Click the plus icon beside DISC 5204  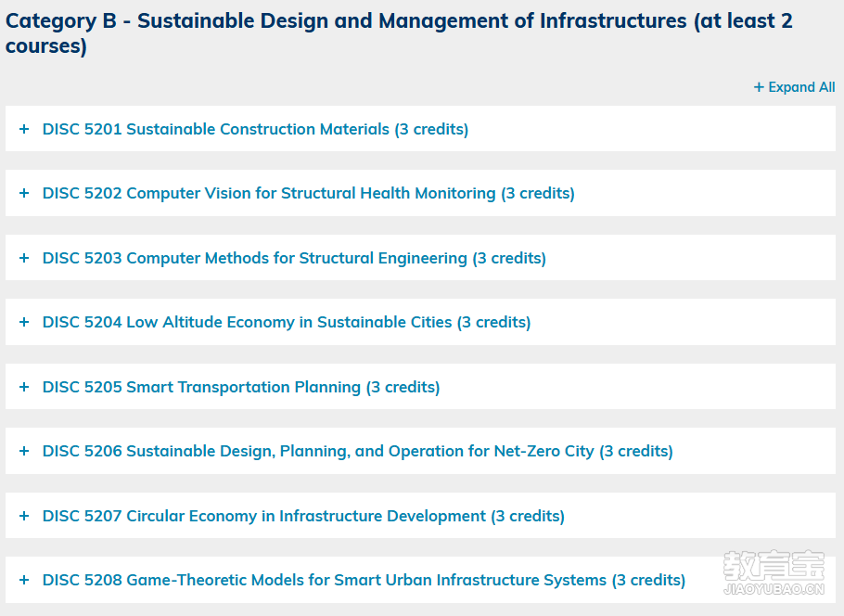(x=24, y=322)
